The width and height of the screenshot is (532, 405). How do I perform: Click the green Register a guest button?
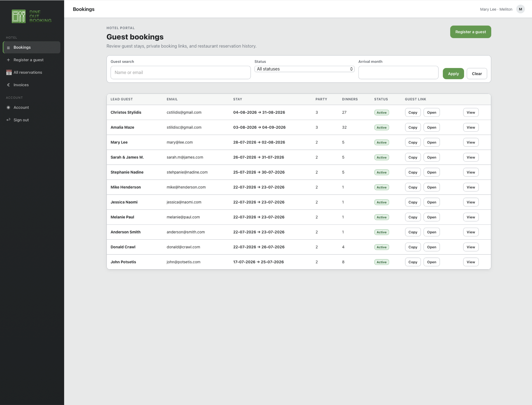(471, 32)
